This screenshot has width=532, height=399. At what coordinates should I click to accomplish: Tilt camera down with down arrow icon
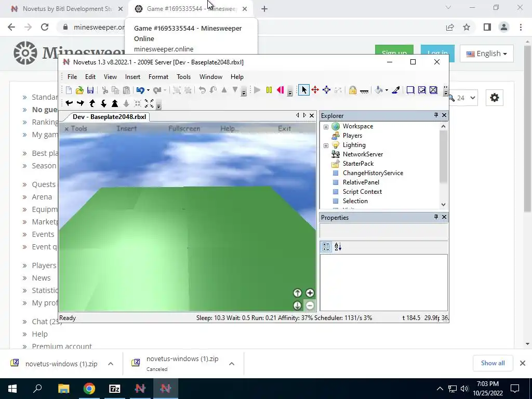pos(103,103)
